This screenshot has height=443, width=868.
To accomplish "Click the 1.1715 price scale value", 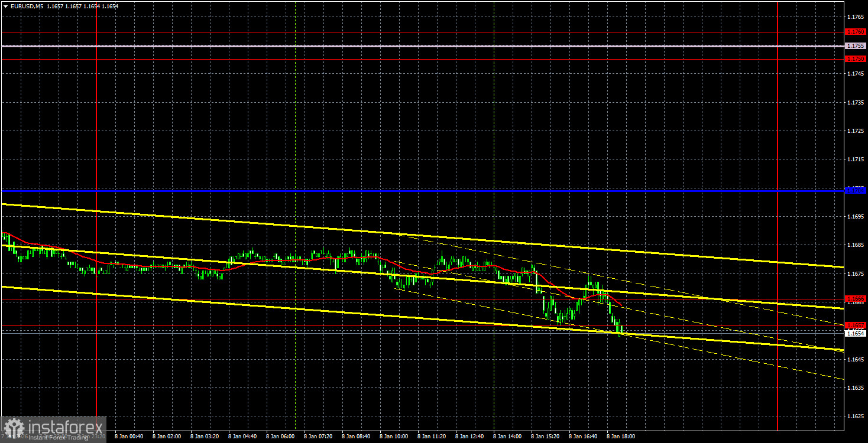I will pyautogui.click(x=856, y=159).
